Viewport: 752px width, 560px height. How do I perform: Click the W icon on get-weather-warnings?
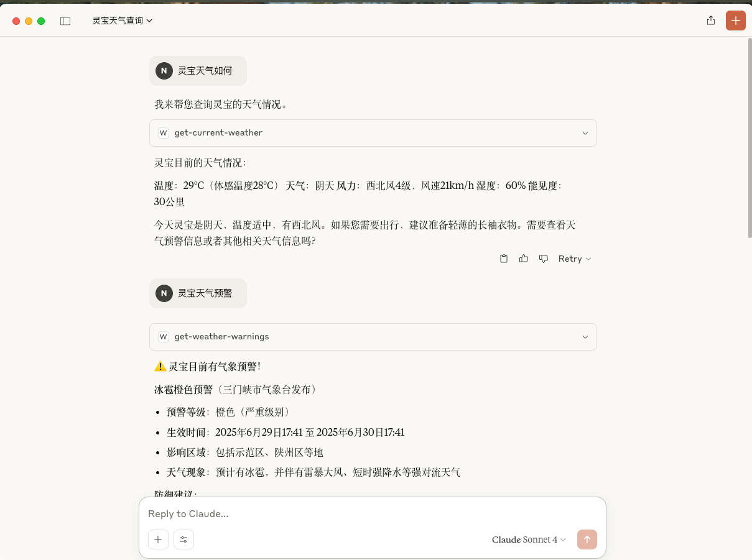tap(163, 336)
